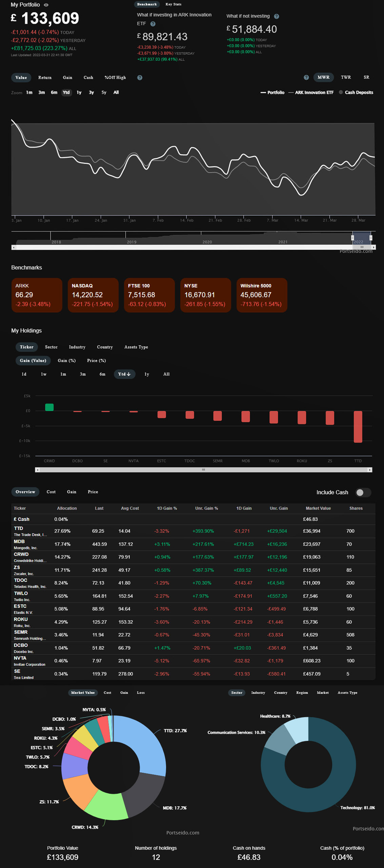Toggle portfolio value visibility eye icon

point(46,5)
